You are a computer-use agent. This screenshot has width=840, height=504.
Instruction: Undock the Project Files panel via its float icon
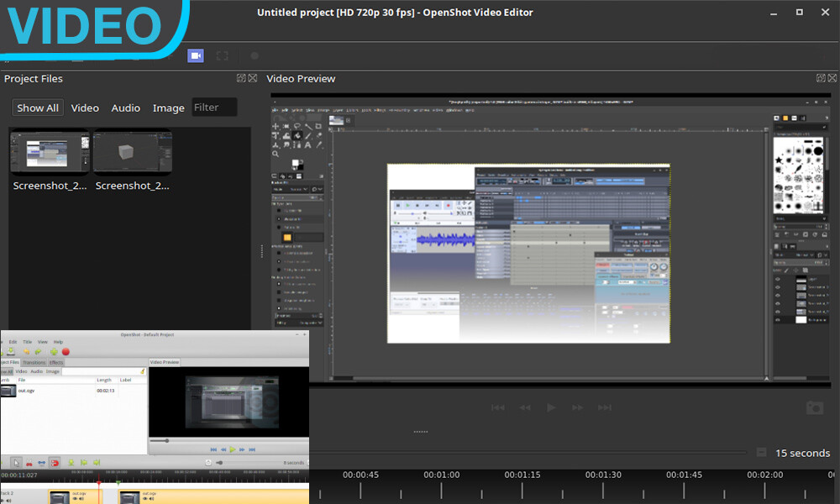click(242, 77)
